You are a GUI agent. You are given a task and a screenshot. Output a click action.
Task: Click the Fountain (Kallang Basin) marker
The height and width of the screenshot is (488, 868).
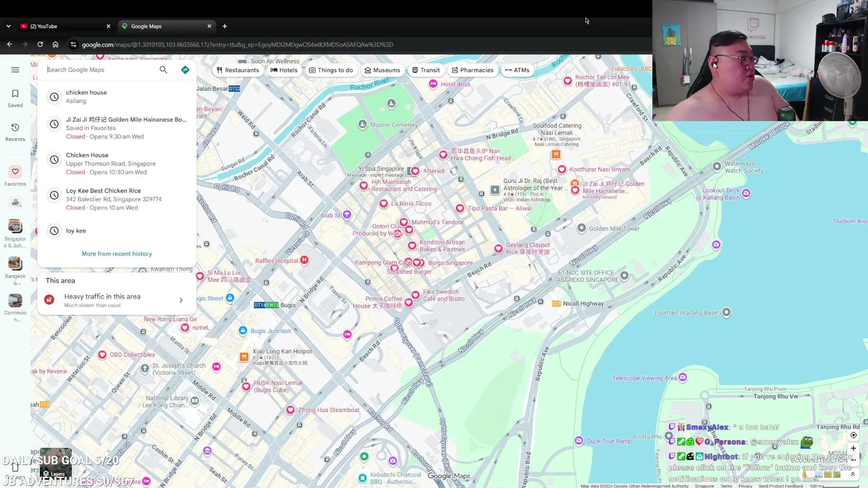(x=726, y=312)
